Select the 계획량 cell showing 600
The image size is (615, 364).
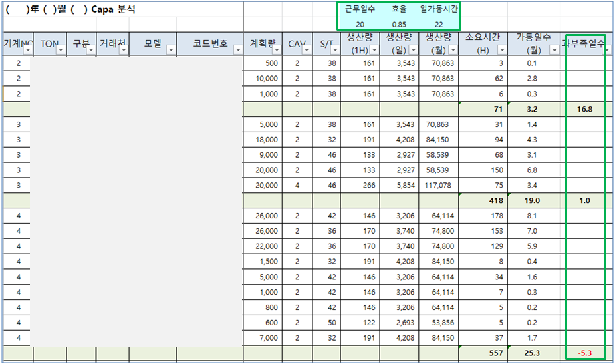[263, 323]
